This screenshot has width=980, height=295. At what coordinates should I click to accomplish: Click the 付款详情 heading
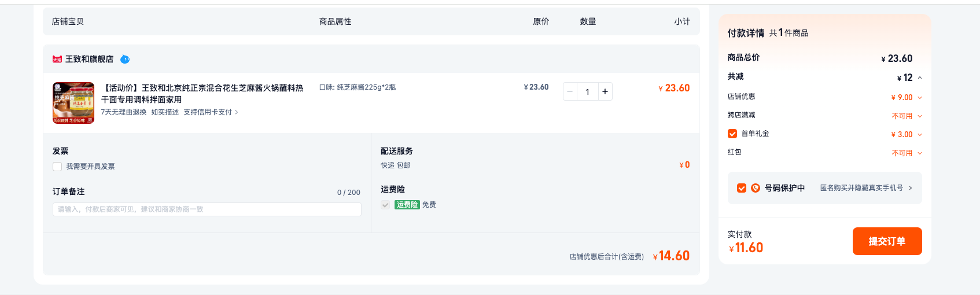pyautogui.click(x=746, y=33)
